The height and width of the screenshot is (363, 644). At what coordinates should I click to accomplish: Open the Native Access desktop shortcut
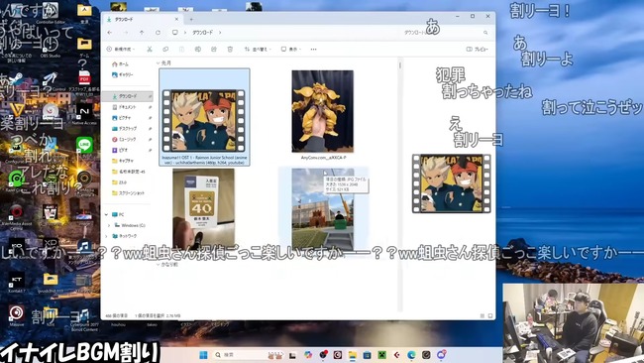click(84, 114)
